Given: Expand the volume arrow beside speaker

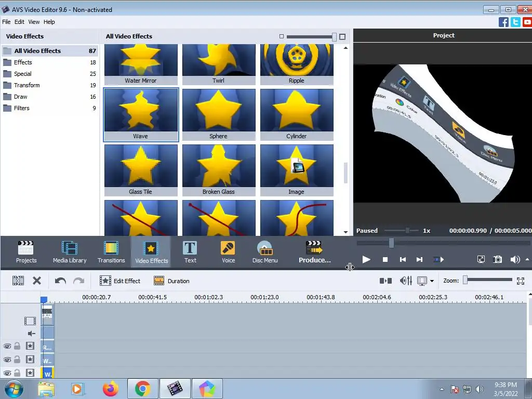Looking at the screenshot, I should [x=527, y=259].
